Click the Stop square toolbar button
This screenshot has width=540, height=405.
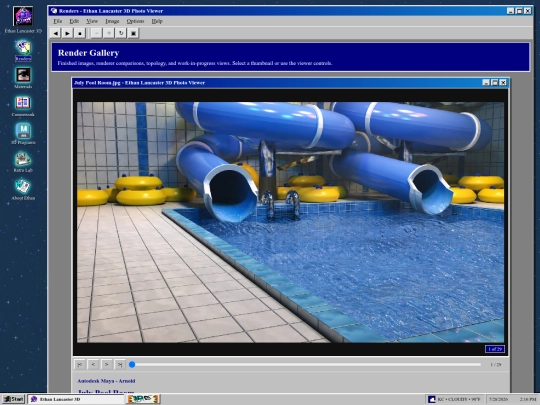tap(80, 33)
